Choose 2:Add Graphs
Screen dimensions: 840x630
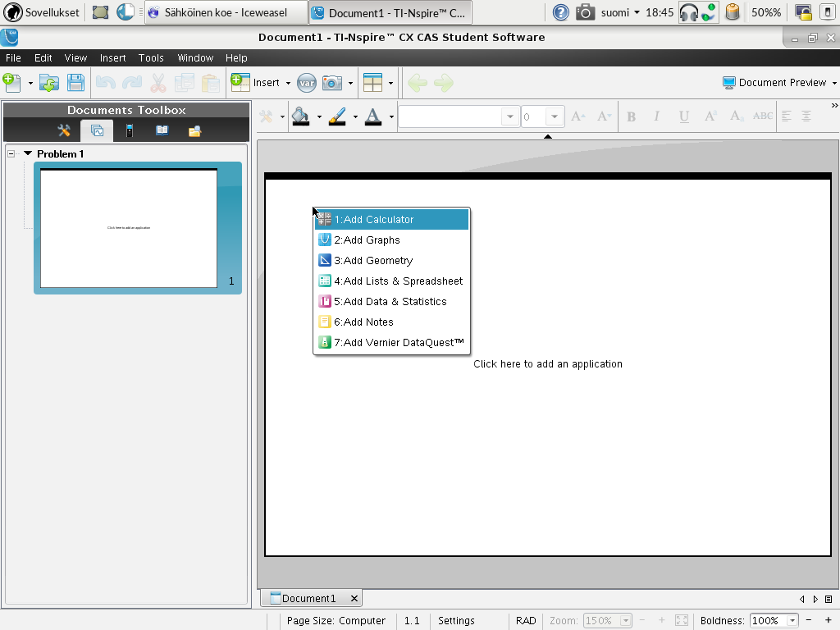tap(391, 240)
